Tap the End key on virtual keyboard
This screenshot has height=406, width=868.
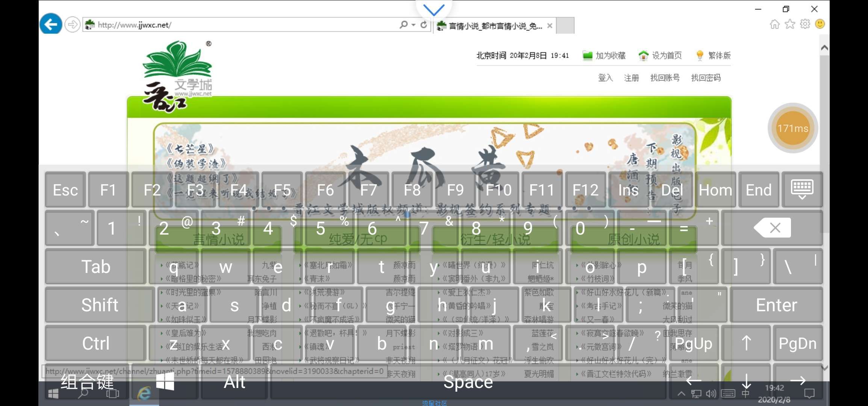point(759,189)
